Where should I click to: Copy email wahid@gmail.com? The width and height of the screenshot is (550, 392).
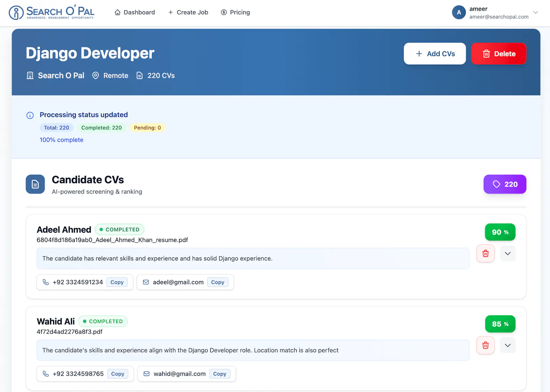coord(220,374)
